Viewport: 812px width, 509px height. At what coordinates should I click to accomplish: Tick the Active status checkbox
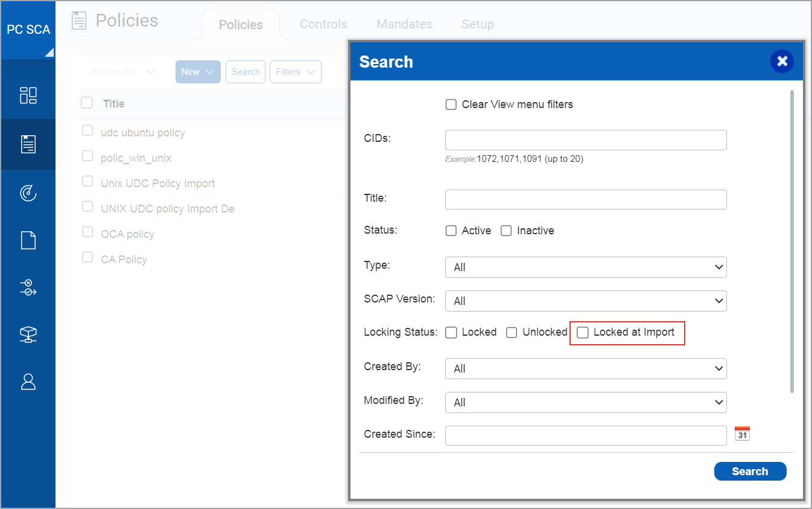451,231
